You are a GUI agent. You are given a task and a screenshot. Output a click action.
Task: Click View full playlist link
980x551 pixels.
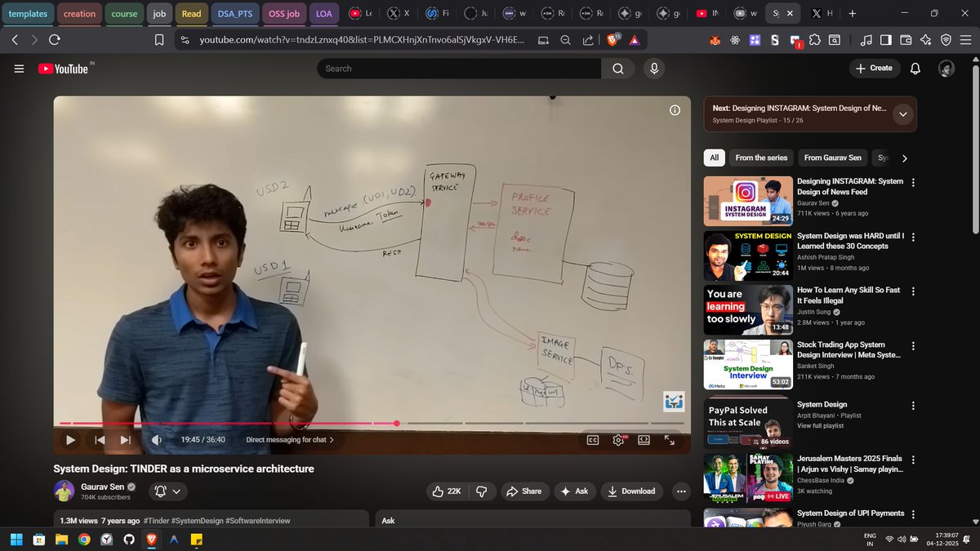tap(821, 426)
